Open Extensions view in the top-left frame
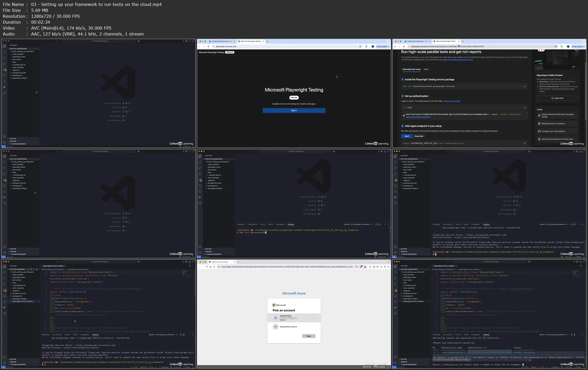The height and width of the screenshot is (370, 588). (x=4, y=69)
